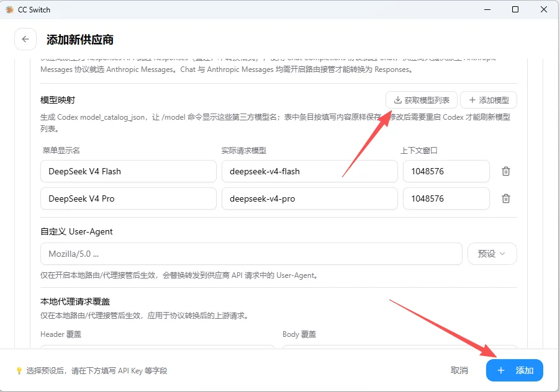
Task: Focus the custom User-Agent input field
Action: [251, 254]
